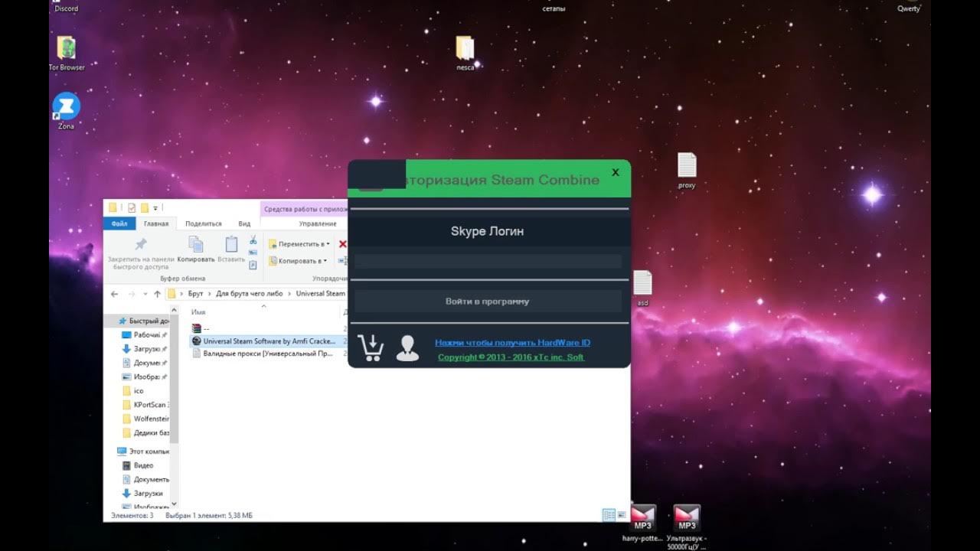Open Видео under Этот компьютер
This screenshot has height=551, width=980.
[x=139, y=465]
